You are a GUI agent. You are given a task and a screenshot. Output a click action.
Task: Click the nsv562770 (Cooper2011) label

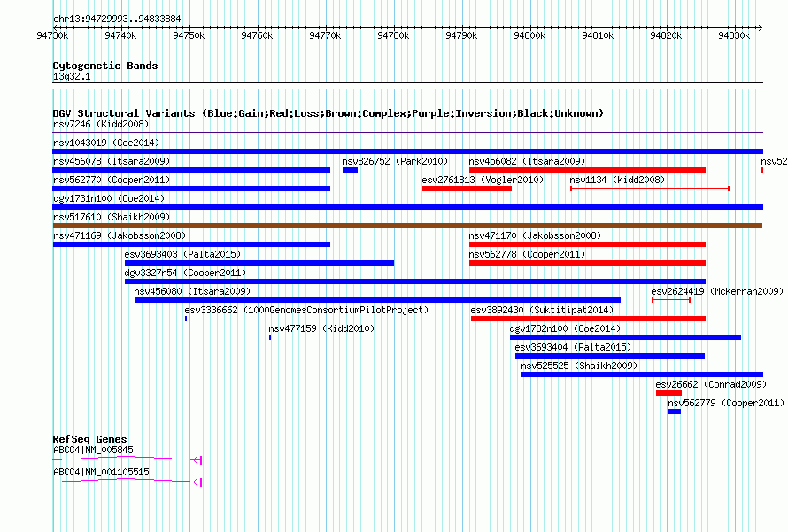(112, 180)
